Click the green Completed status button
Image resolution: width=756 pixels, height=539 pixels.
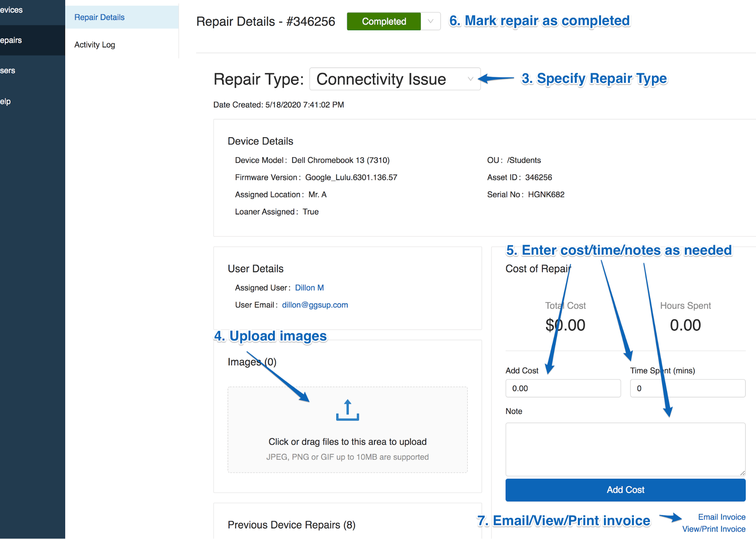click(384, 21)
